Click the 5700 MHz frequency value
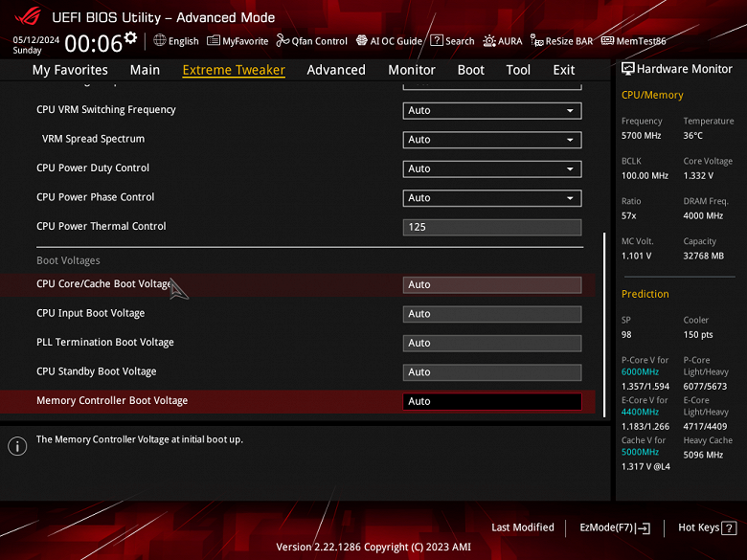This screenshot has width=747, height=560. 641,136
